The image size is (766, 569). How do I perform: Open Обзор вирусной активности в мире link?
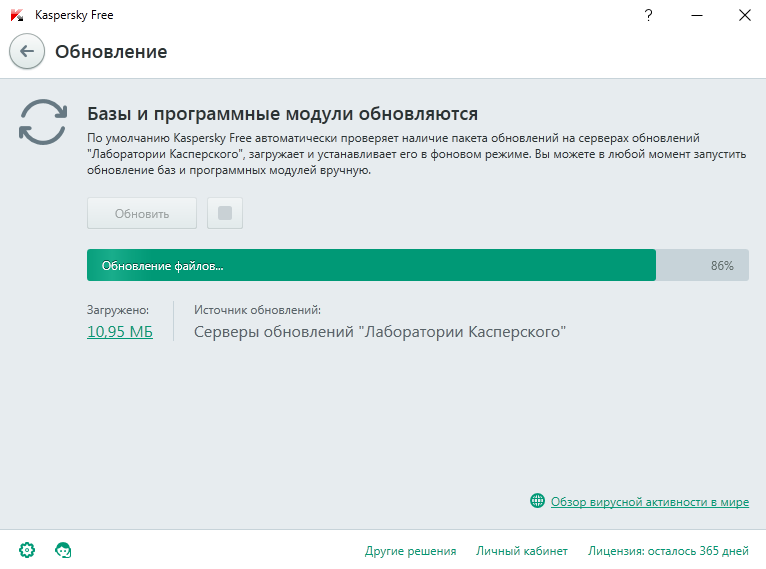(x=650, y=502)
